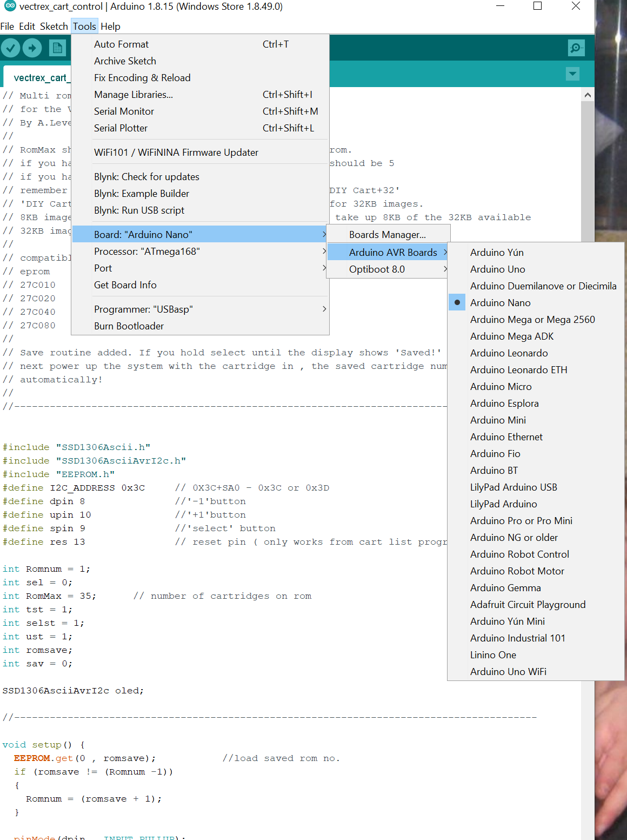Click the Upload arrow button

pos(32,48)
